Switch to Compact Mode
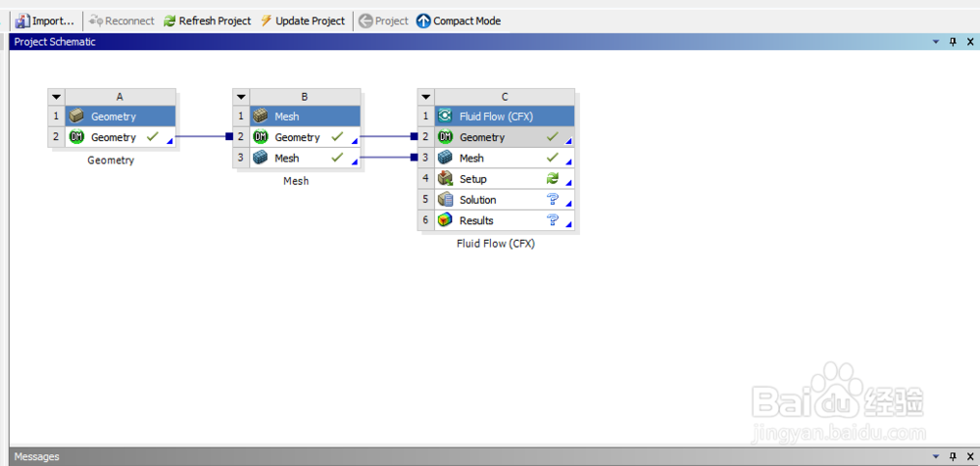This screenshot has height=466, width=980. pyautogui.click(x=459, y=21)
